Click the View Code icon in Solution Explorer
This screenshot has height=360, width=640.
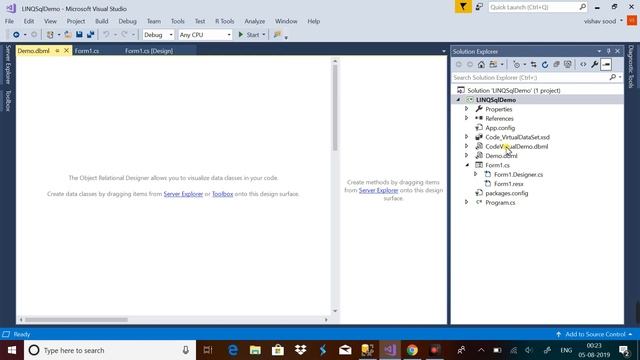(583, 64)
